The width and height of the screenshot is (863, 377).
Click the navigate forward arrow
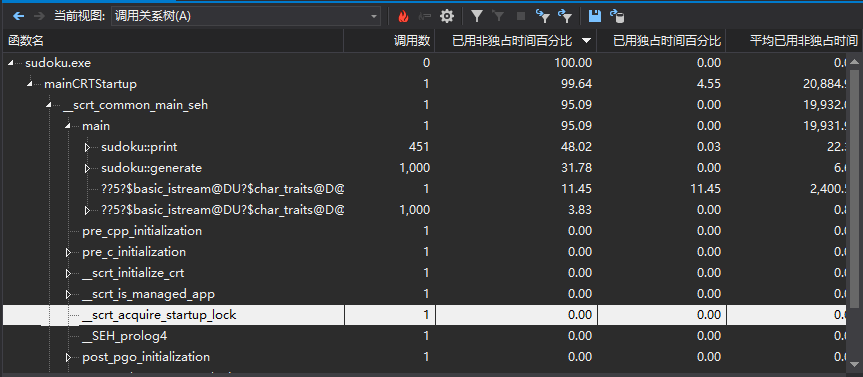point(39,16)
